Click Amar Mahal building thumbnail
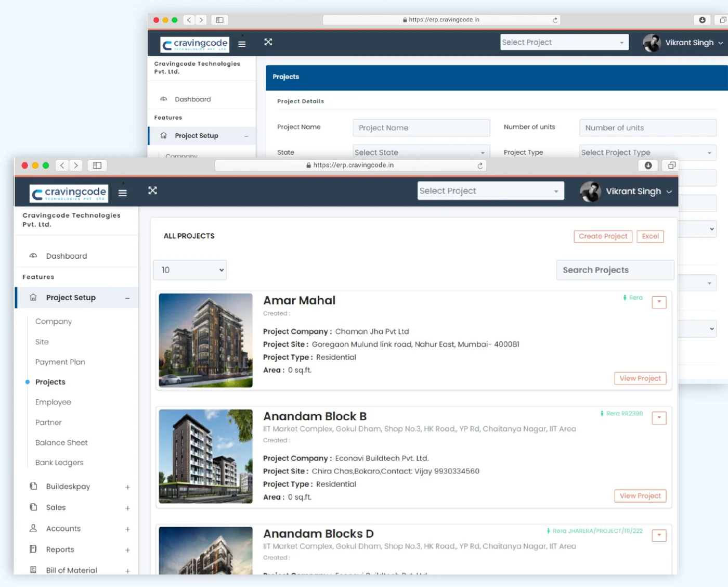Image resolution: width=728 pixels, height=587 pixels. pyautogui.click(x=206, y=340)
